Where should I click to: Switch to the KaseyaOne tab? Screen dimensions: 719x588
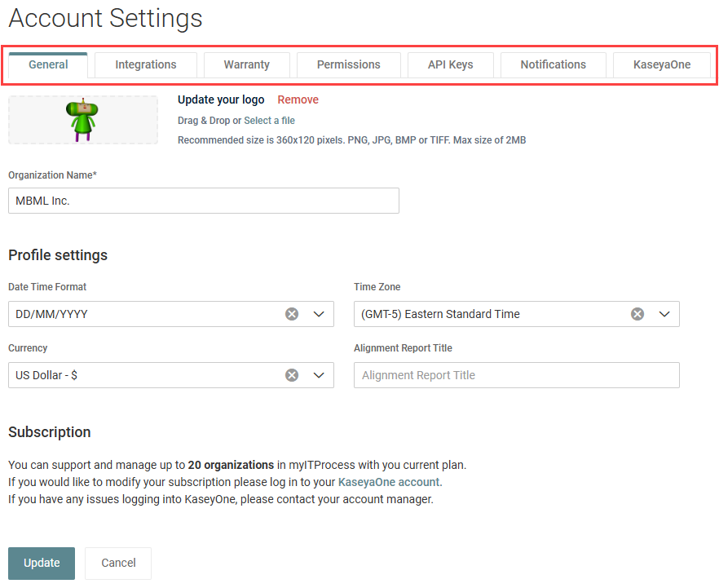click(x=661, y=64)
